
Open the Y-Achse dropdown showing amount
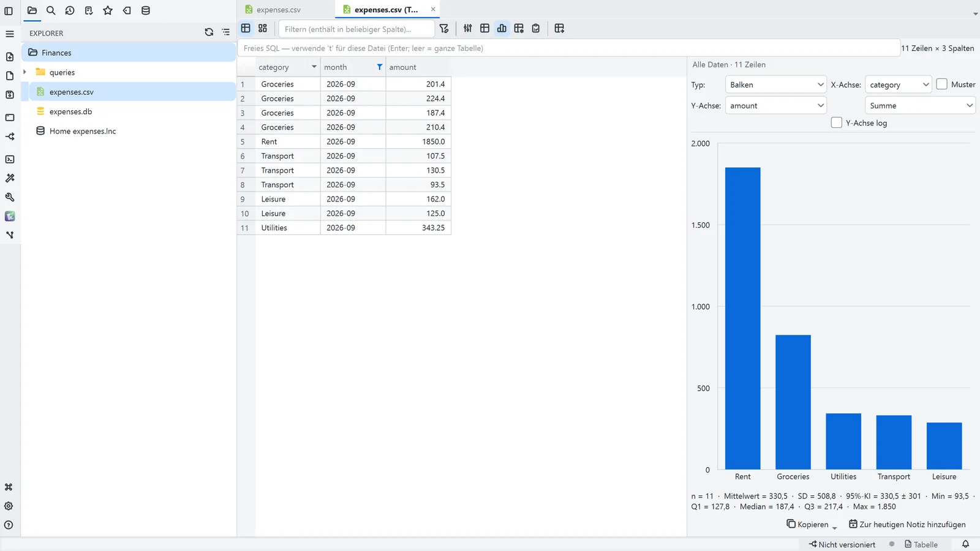click(x=776, y=105)
